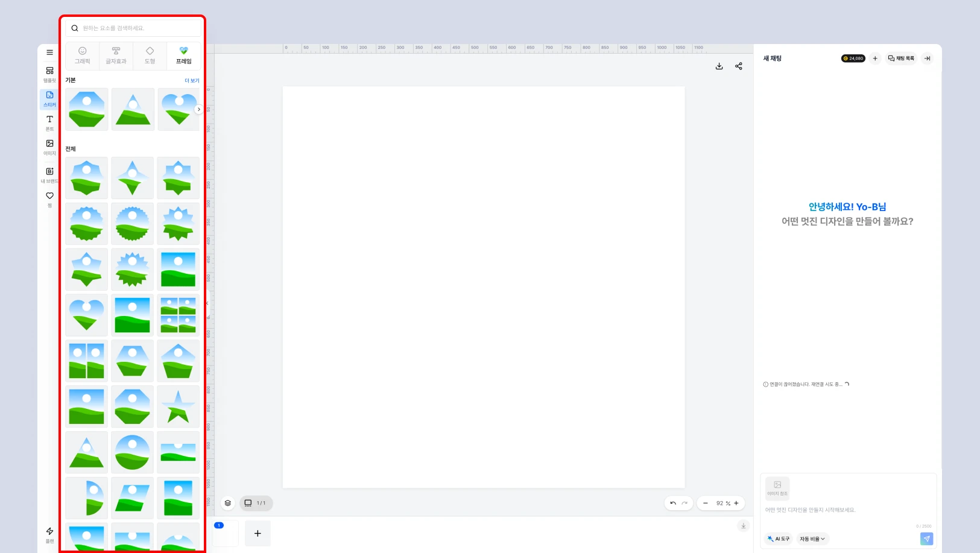Send chat message with paper plane button

pos(927,539)
